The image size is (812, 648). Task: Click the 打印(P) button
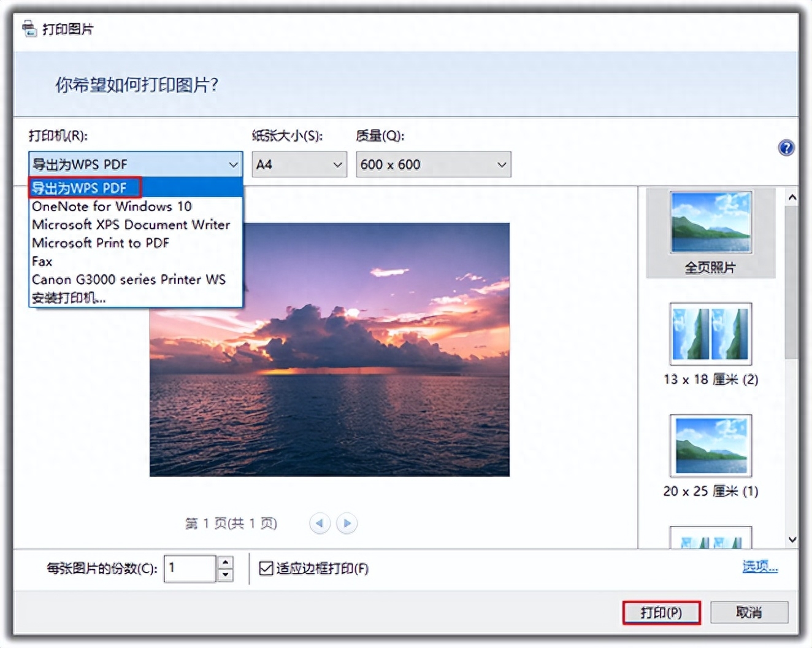point(661,612)
